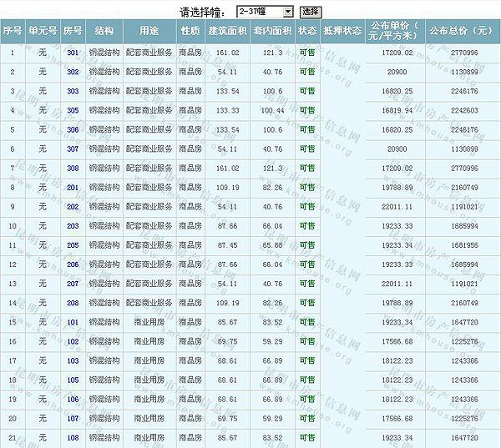Viewport: 501px width, 448px height.
Task: Open room 101 link
Action: 73,322
